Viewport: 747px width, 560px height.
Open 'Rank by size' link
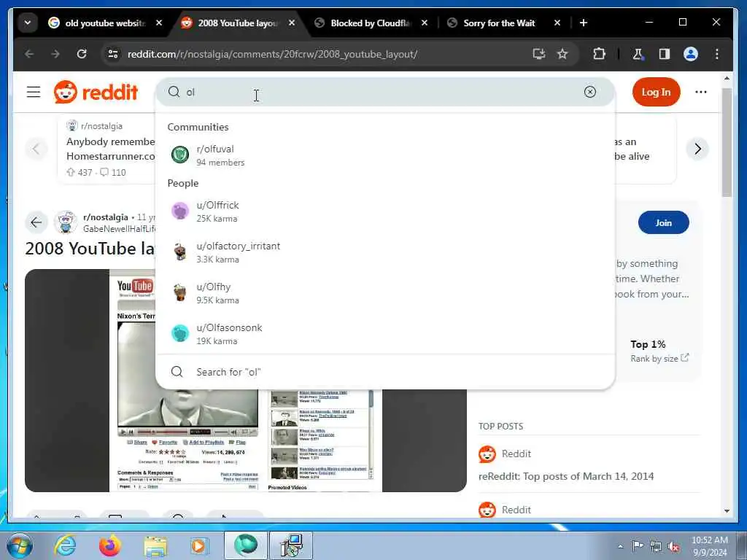click(x=659, y=359)
